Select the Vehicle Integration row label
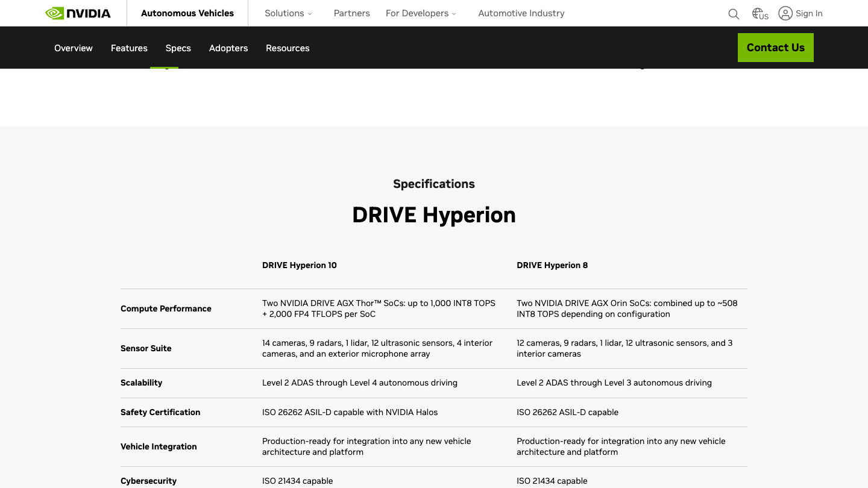Viewport: 868px width, 488px height. coord(159,446)
